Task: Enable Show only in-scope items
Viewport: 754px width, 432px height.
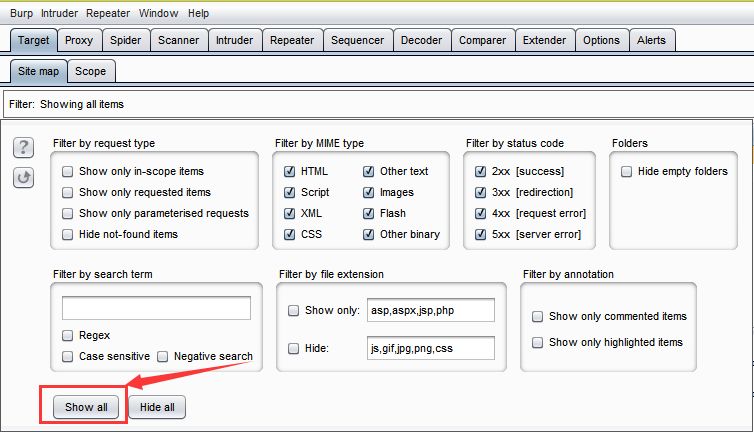Action: pos(67,171)
